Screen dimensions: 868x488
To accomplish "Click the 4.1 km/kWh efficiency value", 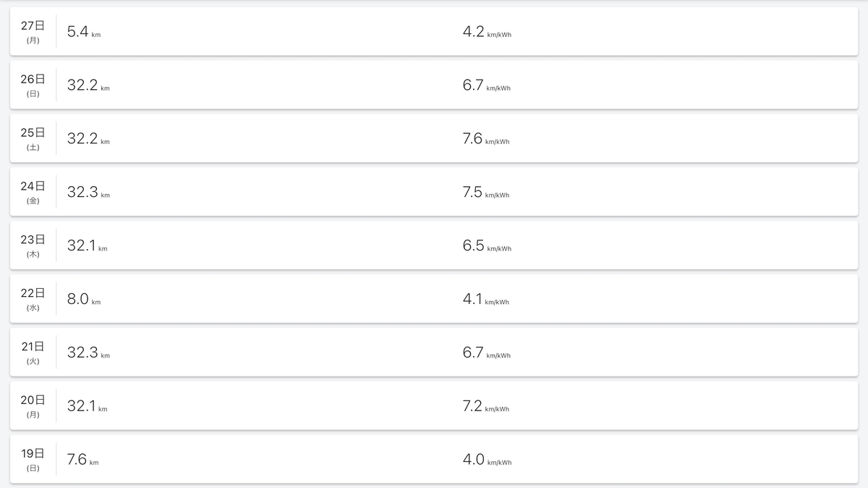I will click(486, 300).
